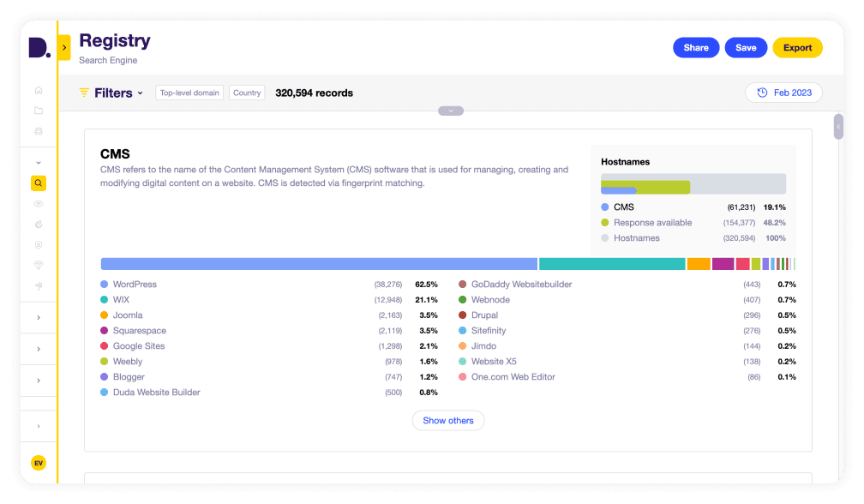
Task: Click the clock icon beside Feb 2023
Action: pos(762,93)
